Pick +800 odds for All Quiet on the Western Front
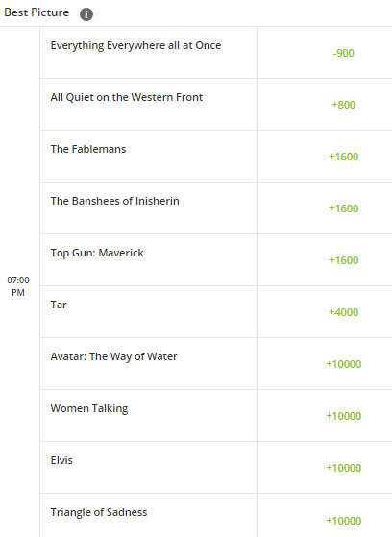The width and height of the screenshot is (392, 537). (343, 105)
